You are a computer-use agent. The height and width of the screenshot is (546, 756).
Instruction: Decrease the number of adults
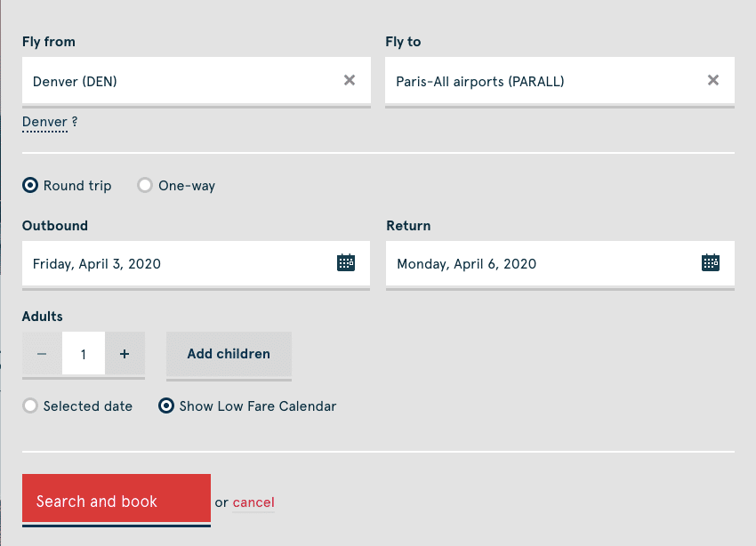[x=42, y=353]
